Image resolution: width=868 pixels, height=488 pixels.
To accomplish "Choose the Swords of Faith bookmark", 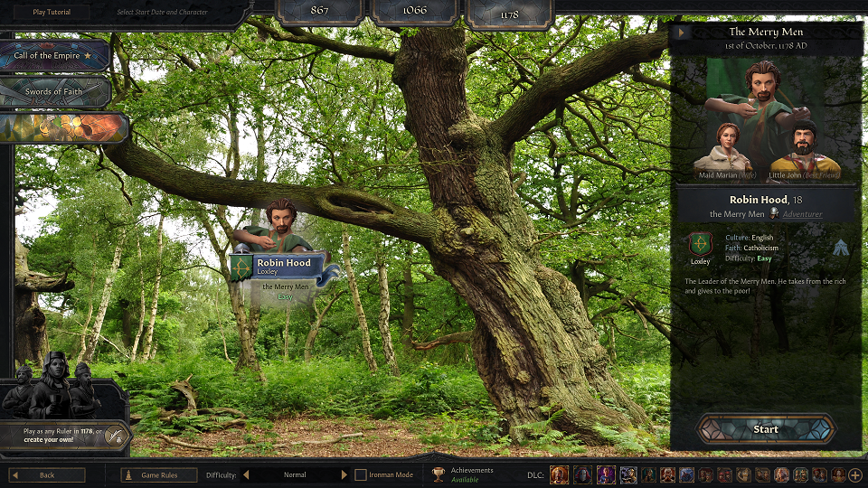I will point(55,92).
